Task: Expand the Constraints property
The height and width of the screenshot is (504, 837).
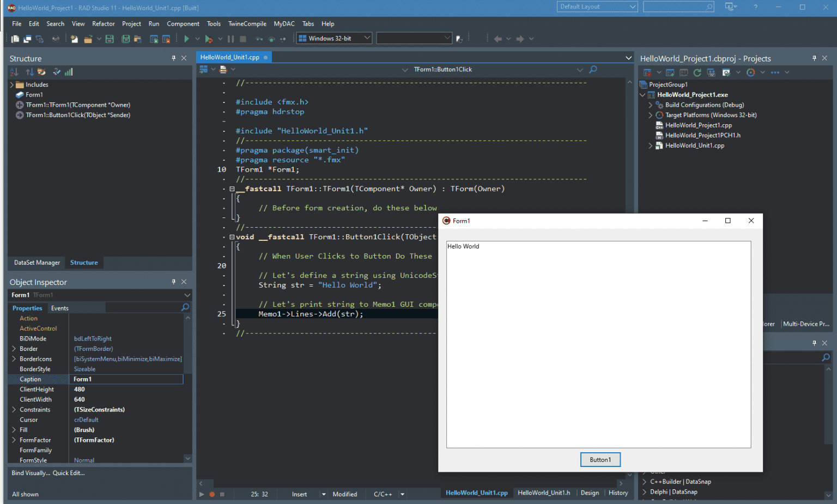Action: tap(14, 409)
